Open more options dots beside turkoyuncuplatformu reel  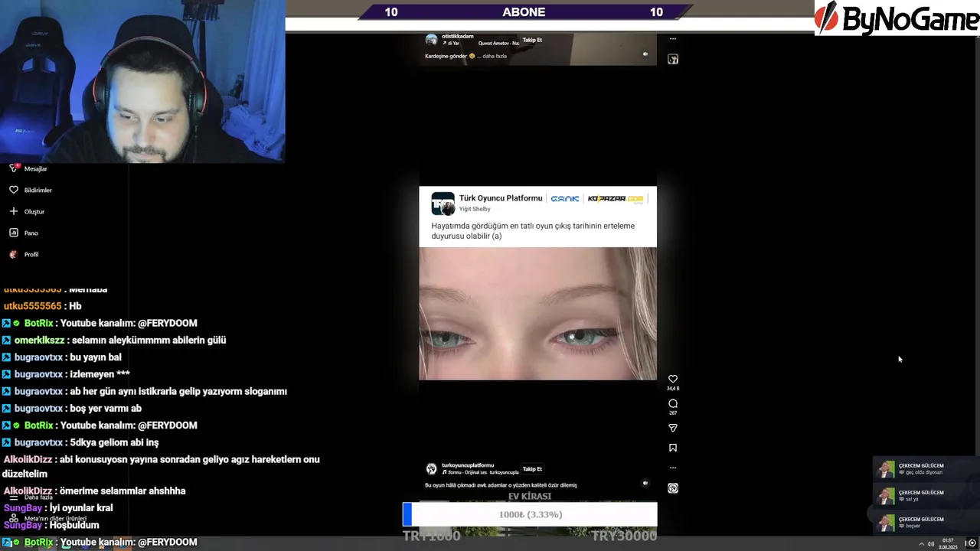pos(673,468)
